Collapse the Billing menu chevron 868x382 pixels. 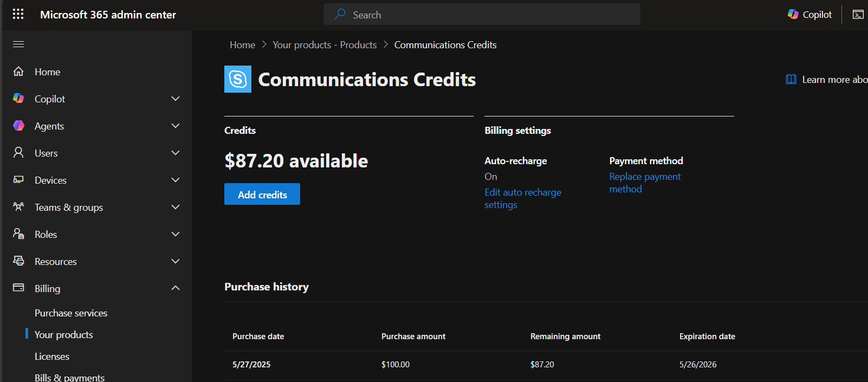176,288
